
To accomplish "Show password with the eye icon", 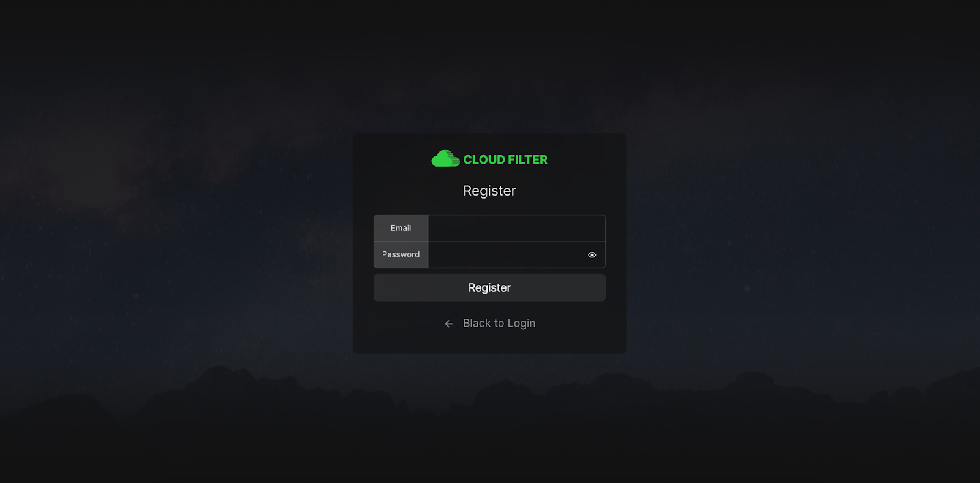I will coord(592,255).
